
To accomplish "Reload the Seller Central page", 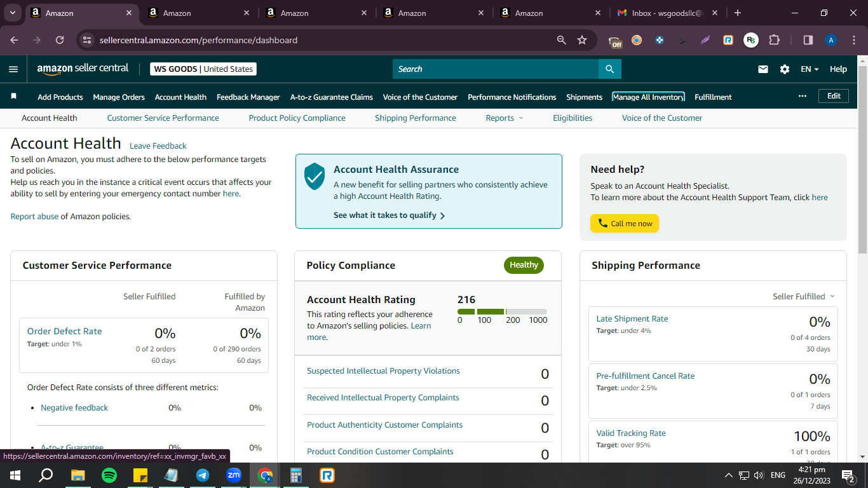I will 60,40.
